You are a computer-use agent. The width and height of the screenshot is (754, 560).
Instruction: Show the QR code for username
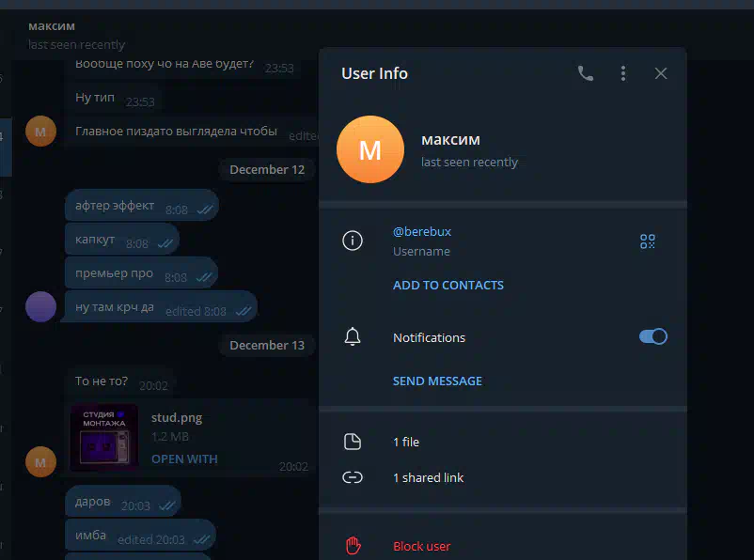(x=648, y=241)
